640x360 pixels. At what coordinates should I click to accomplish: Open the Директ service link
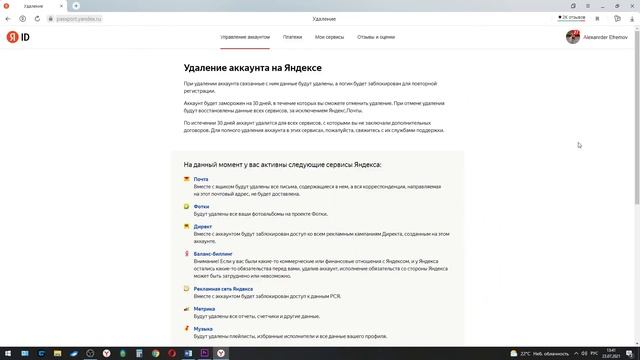[202, 227]
